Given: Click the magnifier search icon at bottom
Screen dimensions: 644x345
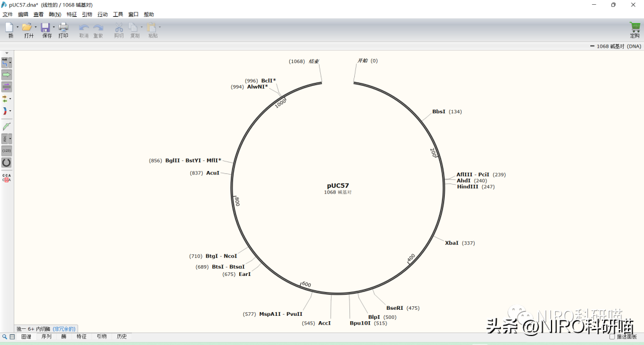Looking at the screenshot, I should (x=5, y=337).
